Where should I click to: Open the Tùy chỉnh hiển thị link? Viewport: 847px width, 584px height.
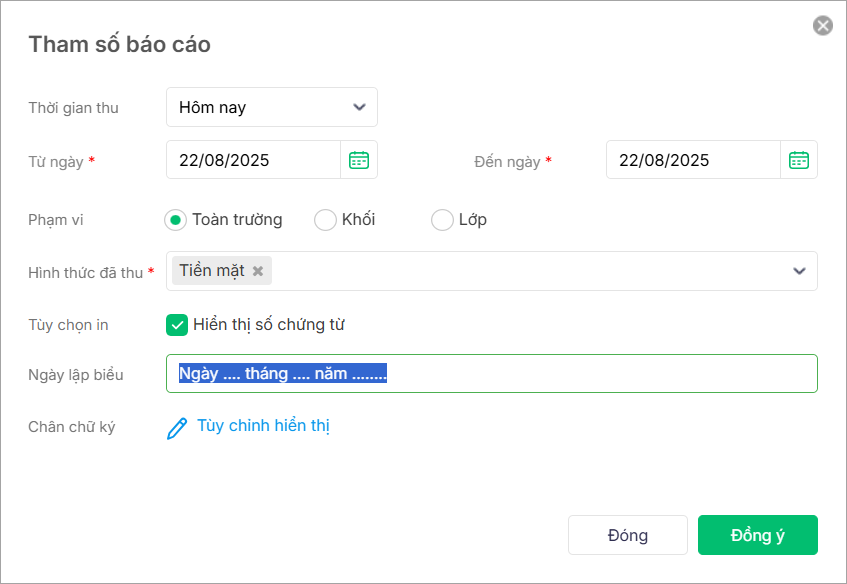pos(263,426)
